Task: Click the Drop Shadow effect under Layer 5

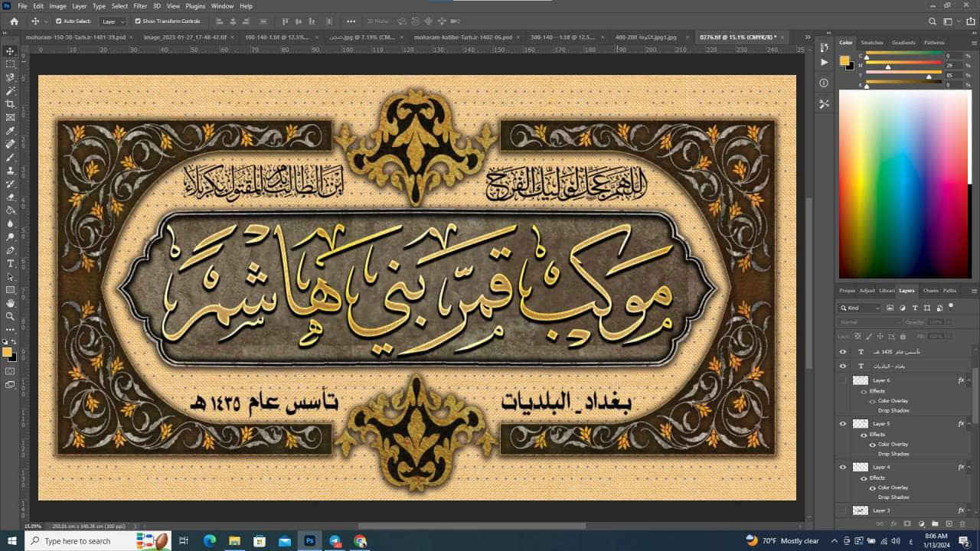Action: point(894,453)
